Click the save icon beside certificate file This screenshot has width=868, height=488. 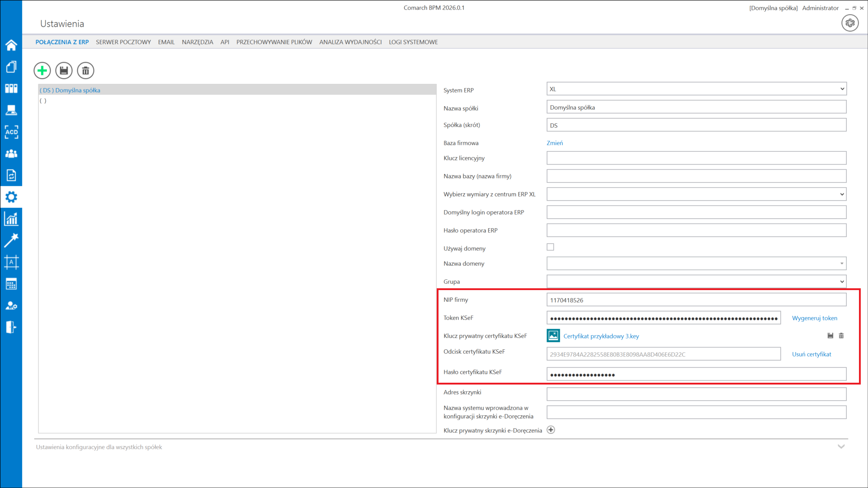click(x=830, y=336)
